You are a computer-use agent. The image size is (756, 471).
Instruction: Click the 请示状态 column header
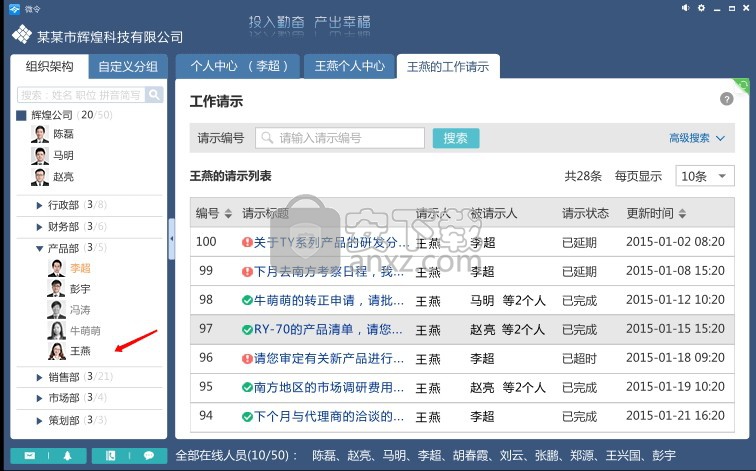[585, 214]
